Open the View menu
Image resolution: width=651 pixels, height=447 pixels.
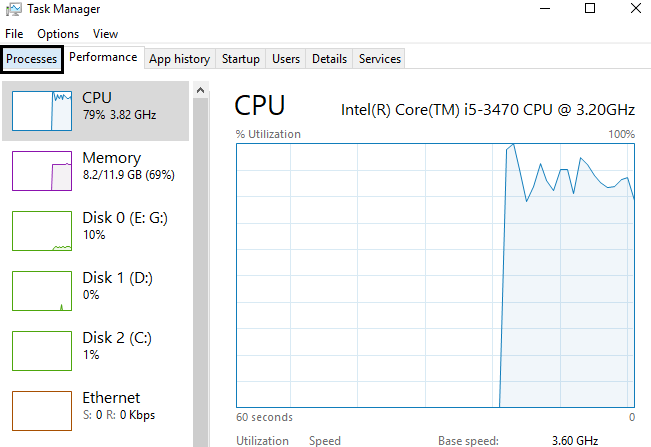point(105,34)
